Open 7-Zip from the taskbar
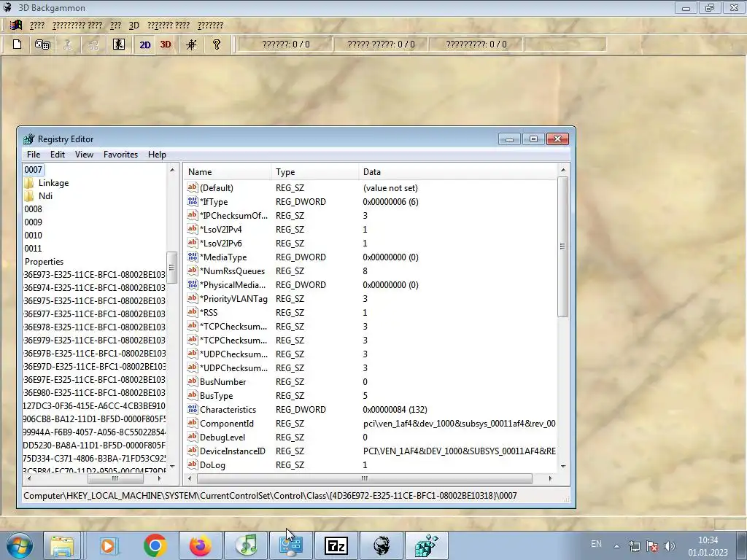This screenshot has height=560, width=747. [x=336, y=545]
